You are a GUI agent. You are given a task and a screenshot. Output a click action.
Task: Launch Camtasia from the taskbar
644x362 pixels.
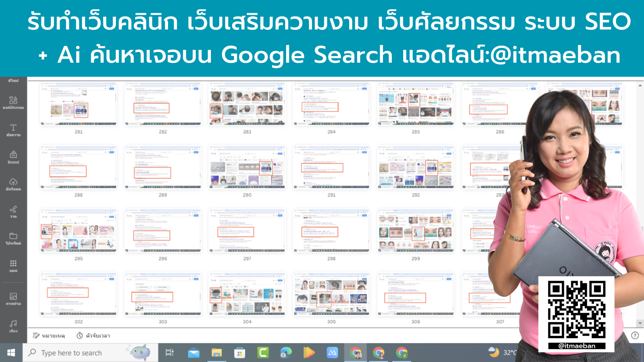[x=264, y=353]
